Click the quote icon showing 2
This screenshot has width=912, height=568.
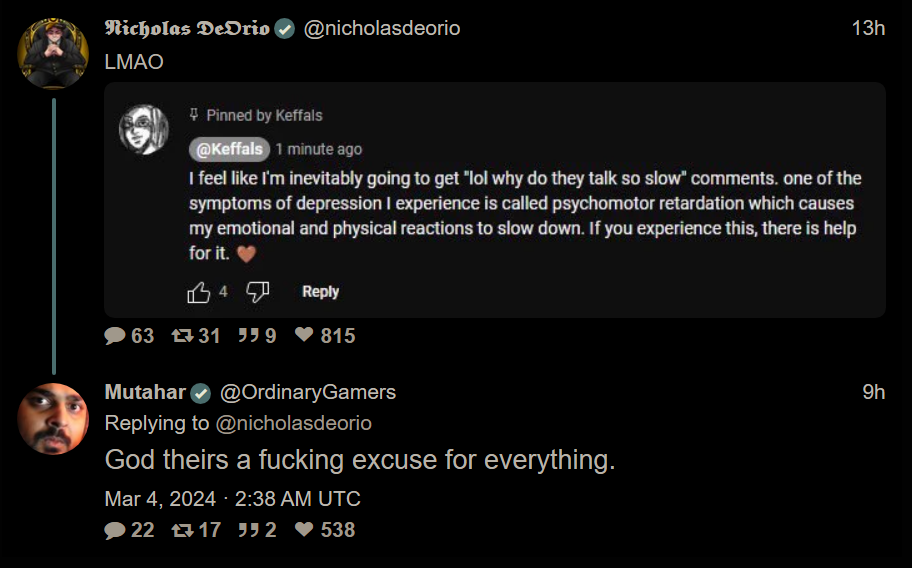(249, 530)
